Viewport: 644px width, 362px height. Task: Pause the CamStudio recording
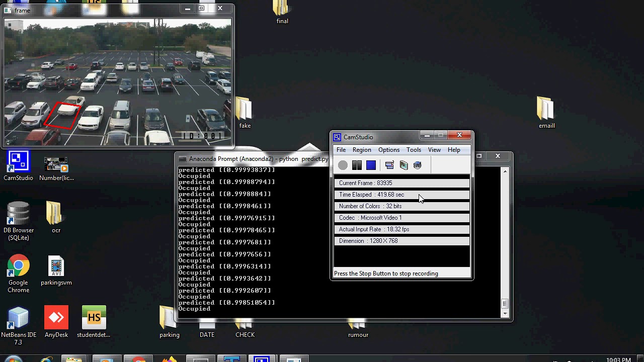pos(357,165)
